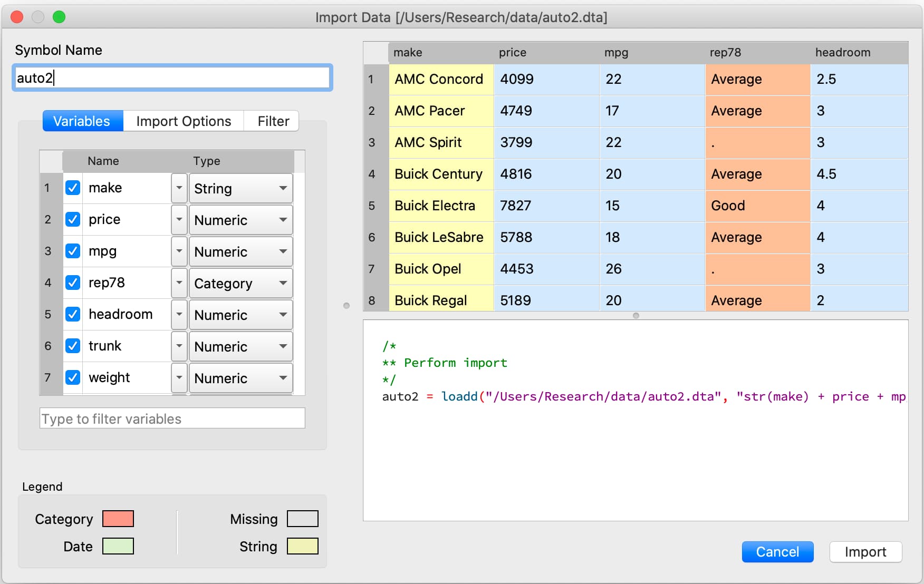Click the String legend color swatch
The image size is (924, 584).
click(302, 546)
